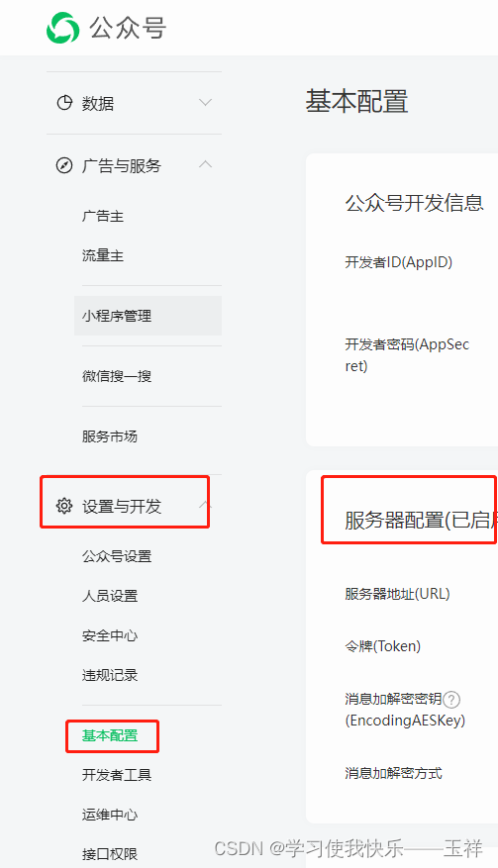Open 流量主 menu item
Viewport: 498px width, 868px height.
tap(103, 255)
